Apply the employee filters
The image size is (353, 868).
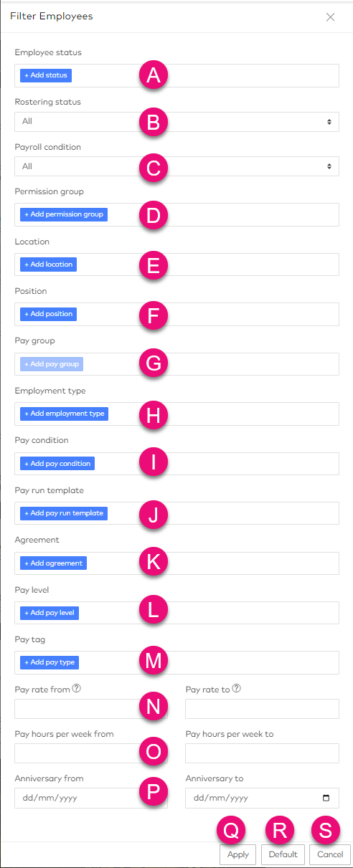click(238, 854)
